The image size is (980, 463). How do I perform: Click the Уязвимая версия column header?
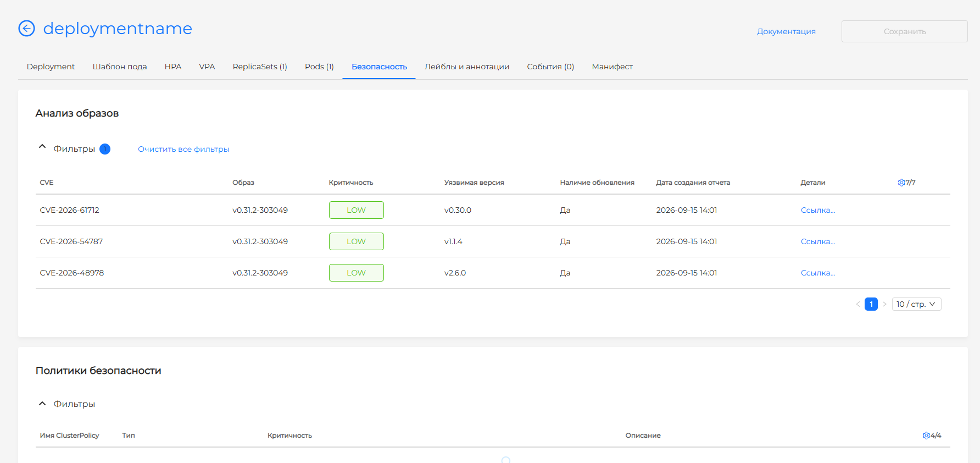pyautogui.click(x=474, y=183)
